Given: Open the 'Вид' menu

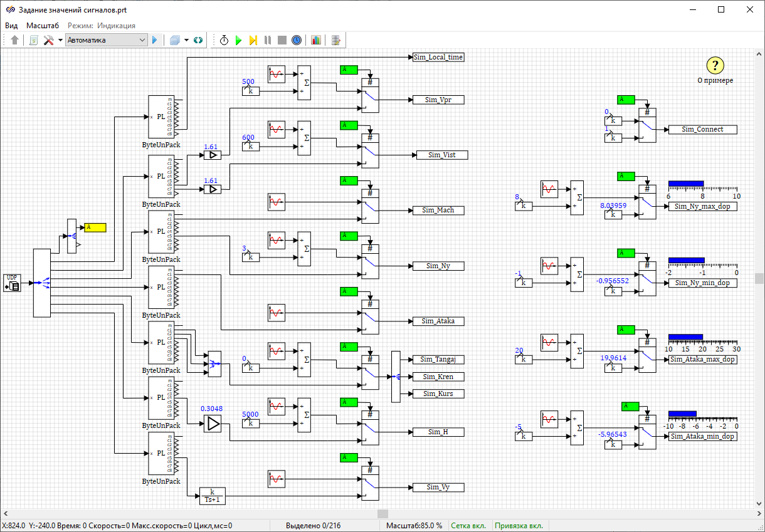Looking at the screenshot, I should click(11, 26).
